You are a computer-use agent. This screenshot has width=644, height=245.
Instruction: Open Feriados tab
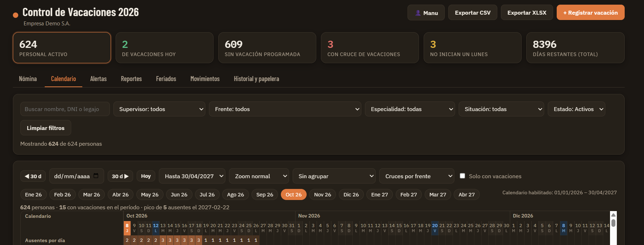click(166, 79)
